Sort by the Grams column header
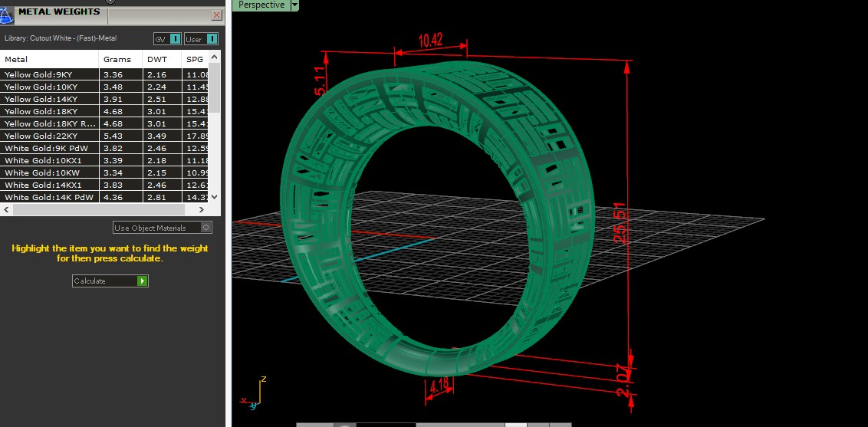This screenshot has width=868, height=427. pyautogui.click(x=117, y=59)
